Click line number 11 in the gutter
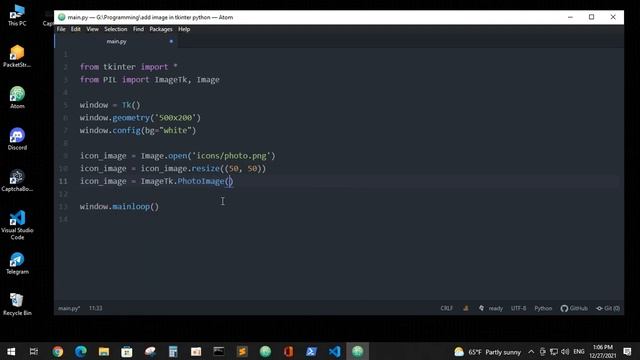This screenshot has width=640, height=360. (x=63, y=181)
